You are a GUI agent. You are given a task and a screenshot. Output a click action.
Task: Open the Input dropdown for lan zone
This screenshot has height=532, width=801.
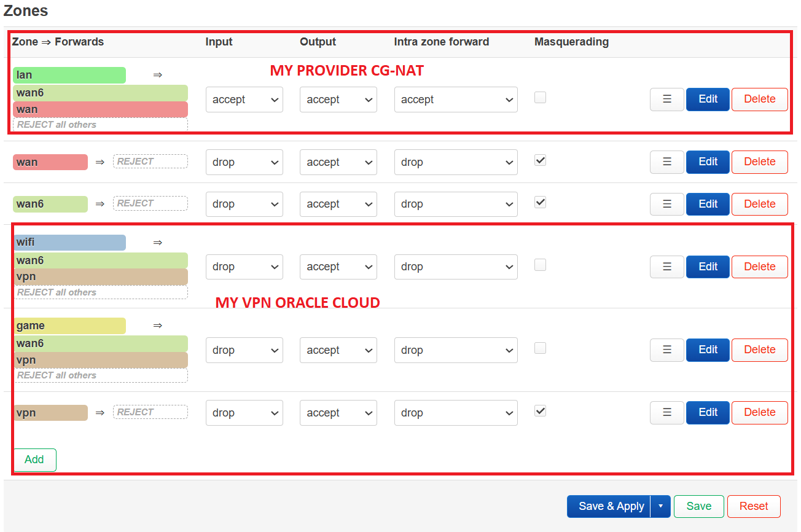(x=244, y=100)
